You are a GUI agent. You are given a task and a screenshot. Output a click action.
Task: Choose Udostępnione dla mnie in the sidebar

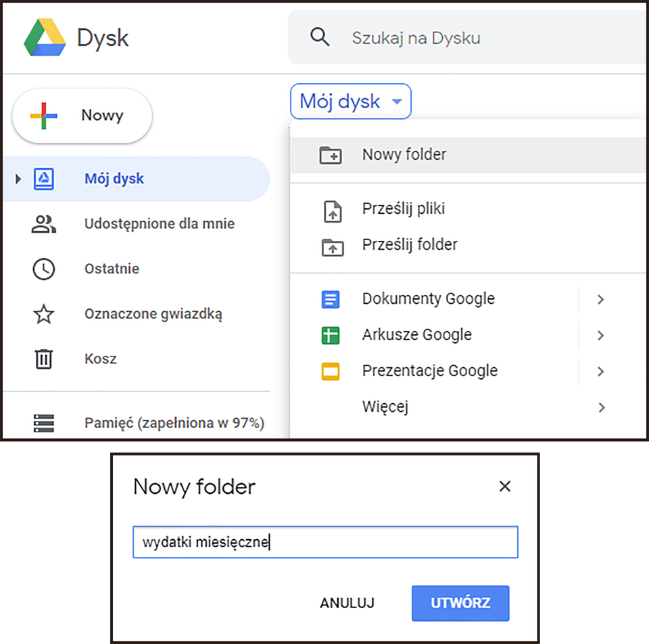coord(160,223)
